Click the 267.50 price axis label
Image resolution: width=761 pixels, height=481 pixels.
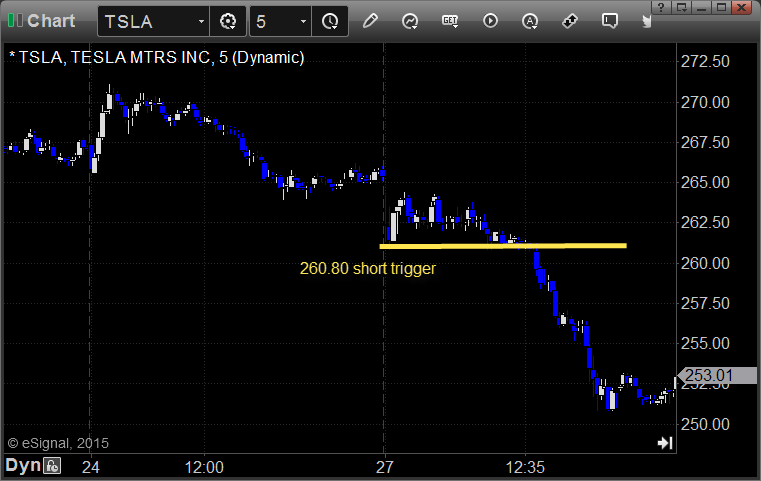click(705, 142)
